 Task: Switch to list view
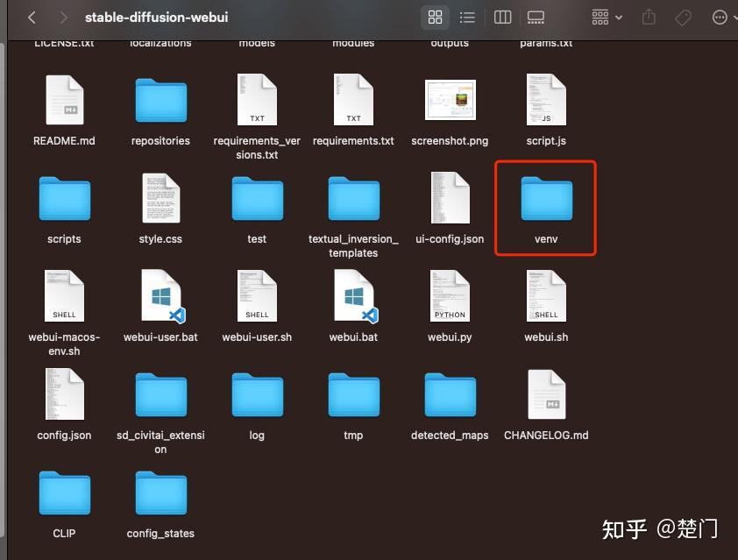[x=467, y=17]
